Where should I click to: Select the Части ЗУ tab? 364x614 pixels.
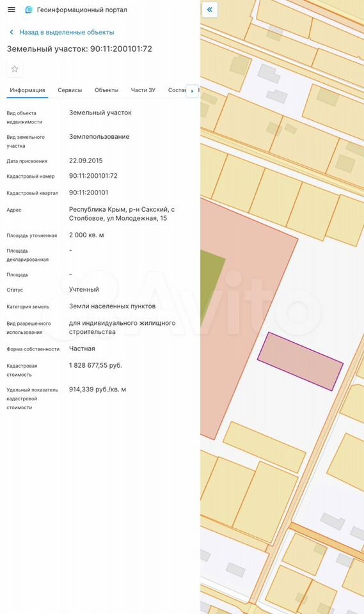pos(143,90)
